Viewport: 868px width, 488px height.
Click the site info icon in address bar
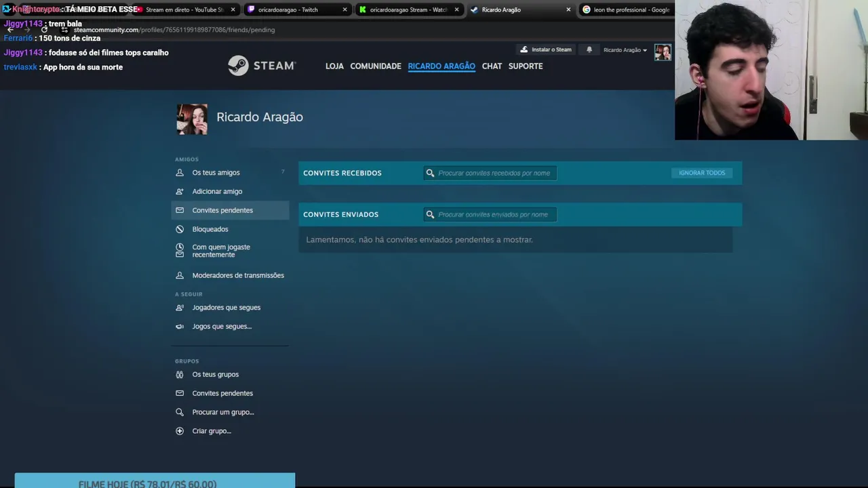pyautogui.click(x=64, y=30)
